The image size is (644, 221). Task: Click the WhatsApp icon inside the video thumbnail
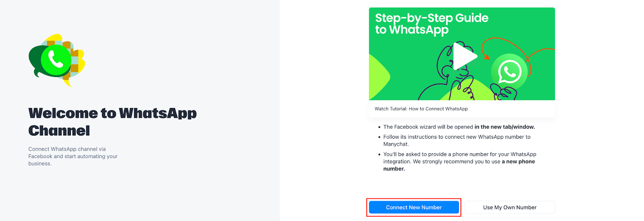point(509,72)
